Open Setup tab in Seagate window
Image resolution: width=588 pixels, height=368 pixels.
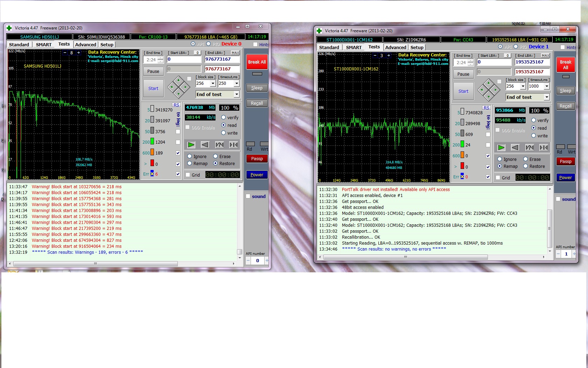pos(417,47)
